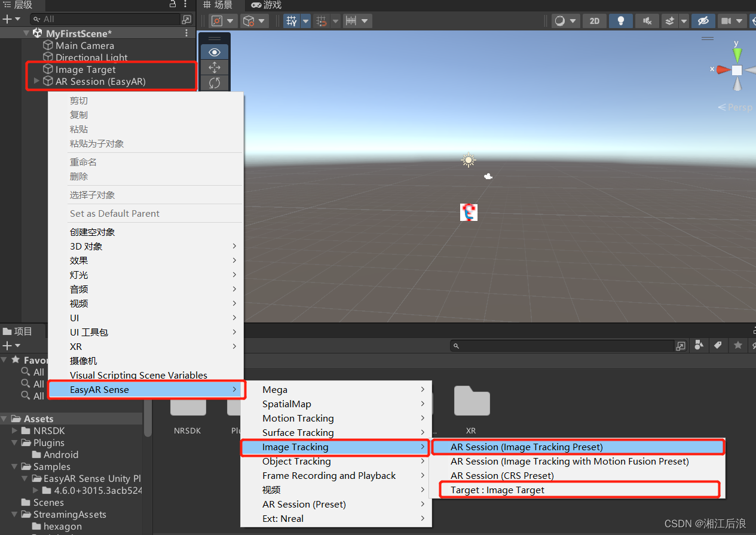Choose Target : Image Target
756x535 pixels.
point(577,490)
